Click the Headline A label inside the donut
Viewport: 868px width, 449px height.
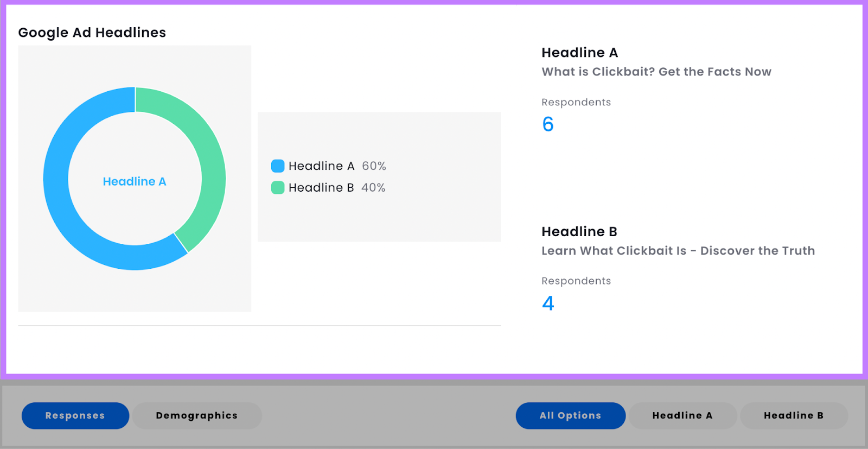[x=135, y=181]
